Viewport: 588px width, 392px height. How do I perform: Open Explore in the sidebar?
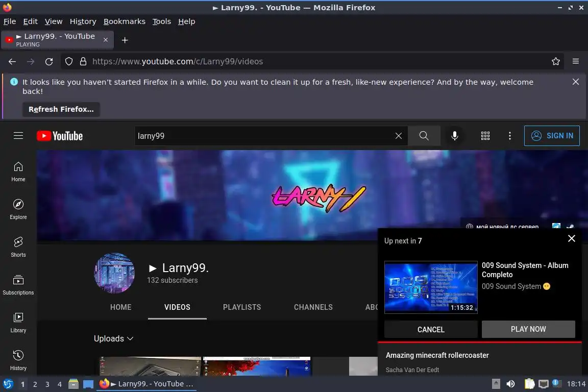18,209
